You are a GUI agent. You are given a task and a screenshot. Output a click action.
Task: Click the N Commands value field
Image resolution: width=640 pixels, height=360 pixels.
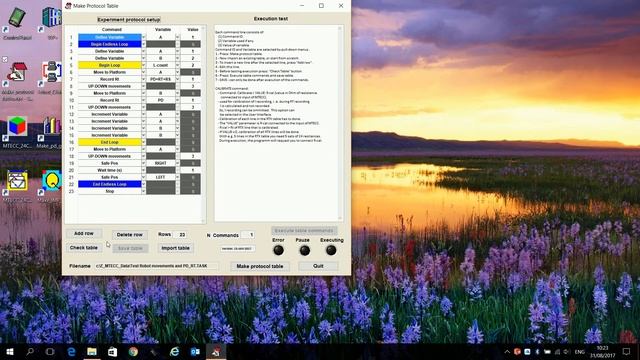pyautogui.click(x=248, y=235)
